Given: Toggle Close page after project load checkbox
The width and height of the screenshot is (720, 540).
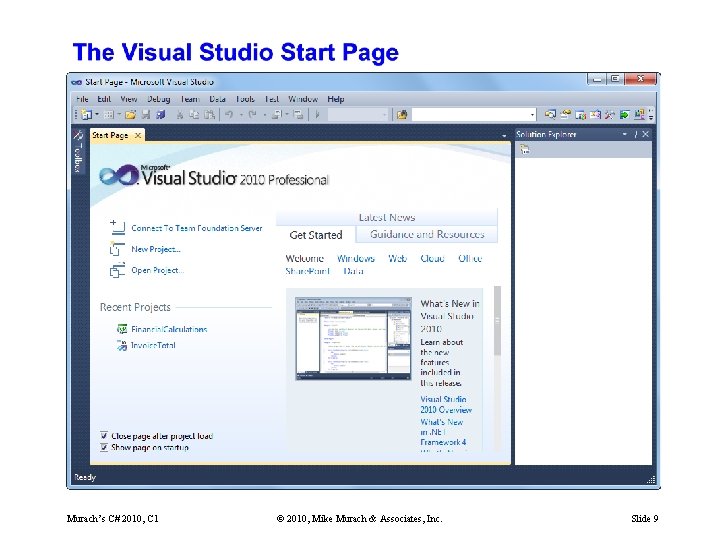Looking at the screenshot, I should pyautogui.click(x=104, y=435).
